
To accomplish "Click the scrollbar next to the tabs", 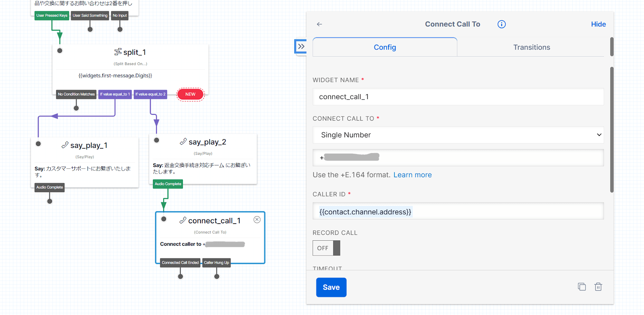I will coord(612,47).
